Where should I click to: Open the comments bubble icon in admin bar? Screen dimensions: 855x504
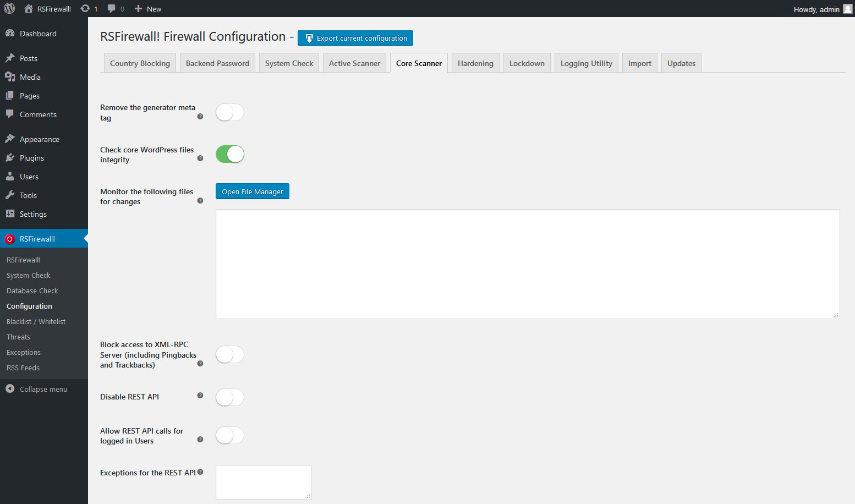(x=112, y=8)
